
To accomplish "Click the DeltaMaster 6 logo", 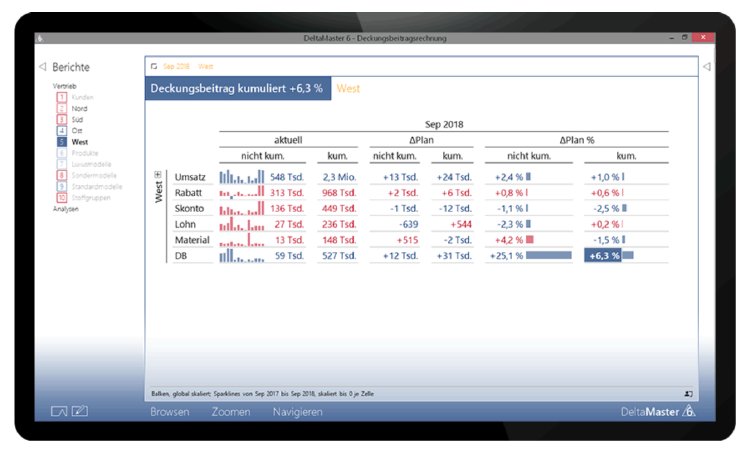I will tap(658, 411).
